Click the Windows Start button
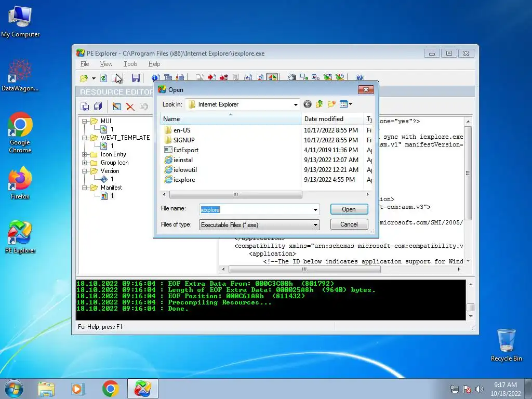Screen dimensions: 532x399 tap(14, 389)
